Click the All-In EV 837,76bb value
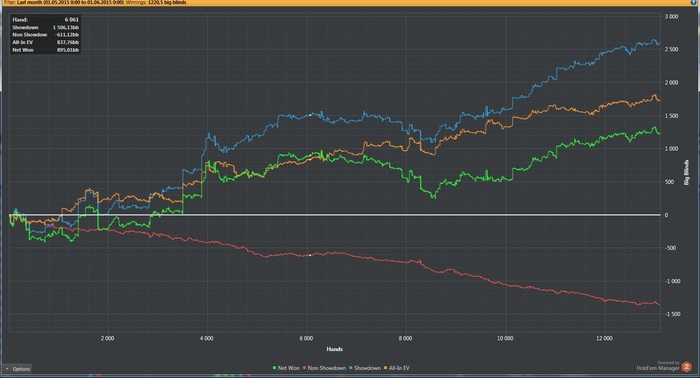The height and width of the screenshot is (378, 700). tap(68, 42)
